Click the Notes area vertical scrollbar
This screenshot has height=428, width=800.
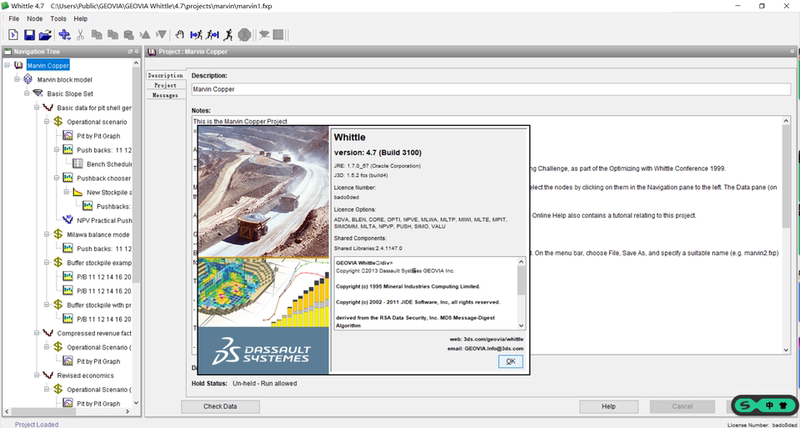click(x=786, y=235)
